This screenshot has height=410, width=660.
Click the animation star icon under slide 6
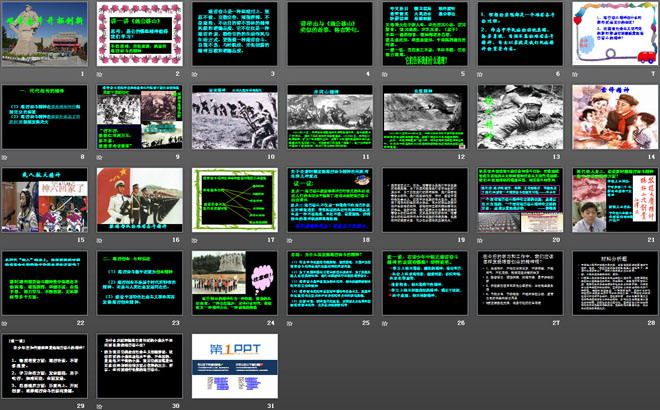tap(480, 74)
